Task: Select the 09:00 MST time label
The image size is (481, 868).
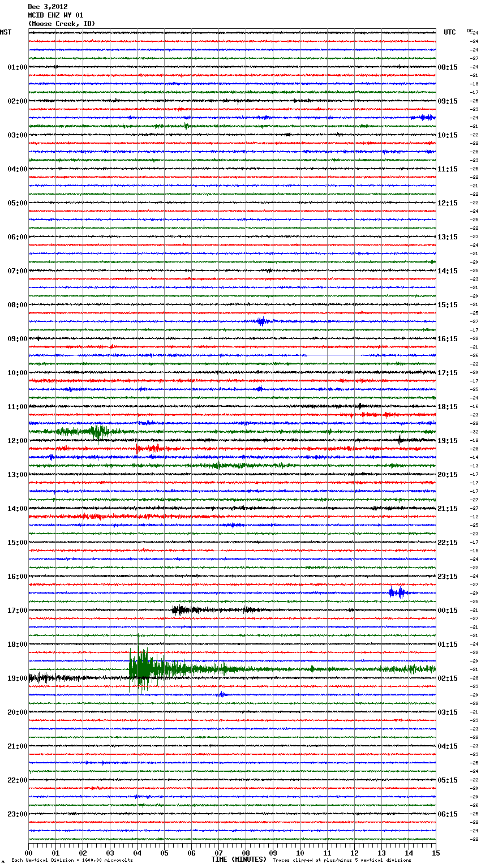Action: (x=17, y=339)
